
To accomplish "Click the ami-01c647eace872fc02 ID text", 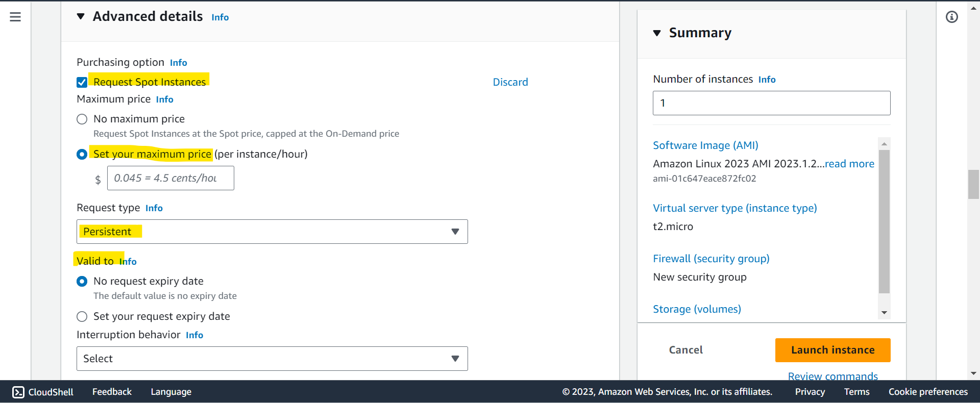I will [x=704, y=179].
